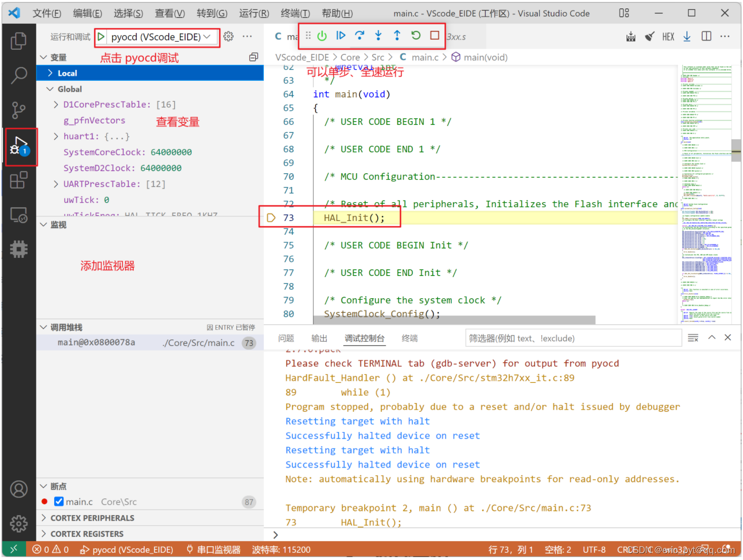Click the debug Reset device button
The width and height of the screenshot is (743, 560).
pos(322,35)
